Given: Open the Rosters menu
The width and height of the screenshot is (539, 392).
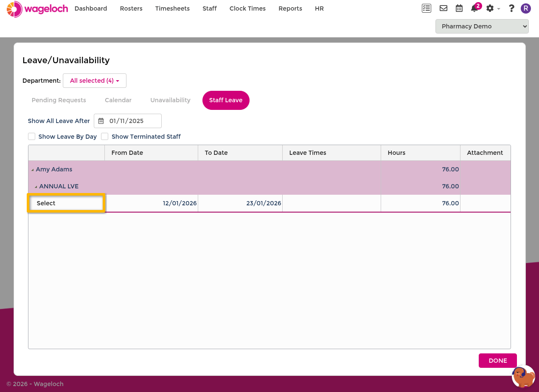Looking at the screenshot, I should click(x=131, y=8).
